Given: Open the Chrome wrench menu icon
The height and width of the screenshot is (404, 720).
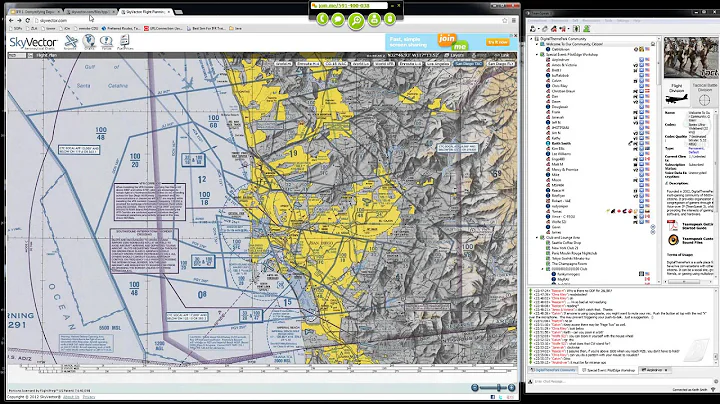Looking at the screenshot, I should pyautogui.click(x=514, y=20).
